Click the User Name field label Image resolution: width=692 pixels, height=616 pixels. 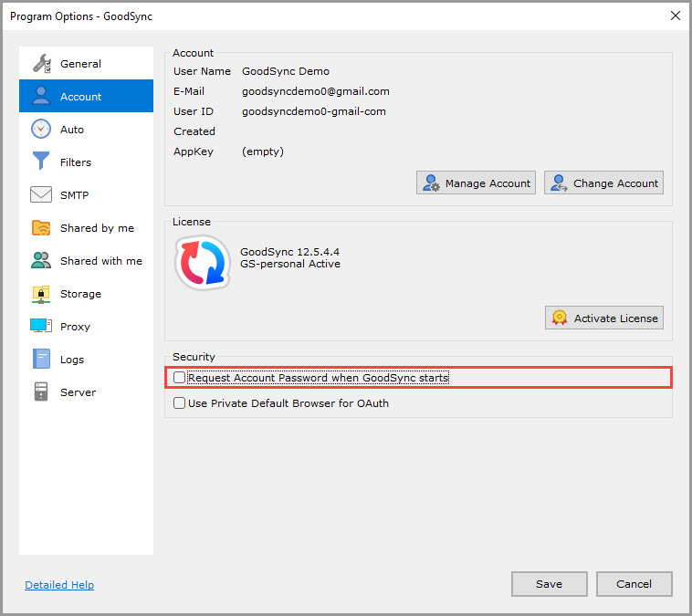point(202,71)
